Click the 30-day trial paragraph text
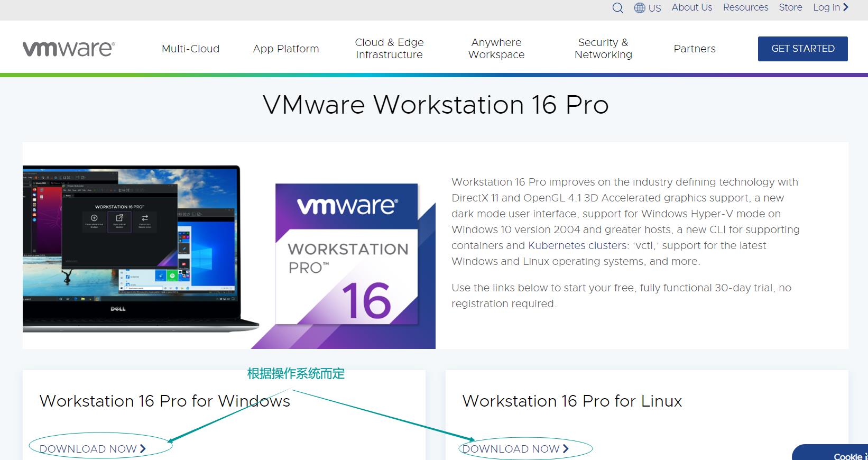This screenshot has width=868, height=460. [621, 296]
